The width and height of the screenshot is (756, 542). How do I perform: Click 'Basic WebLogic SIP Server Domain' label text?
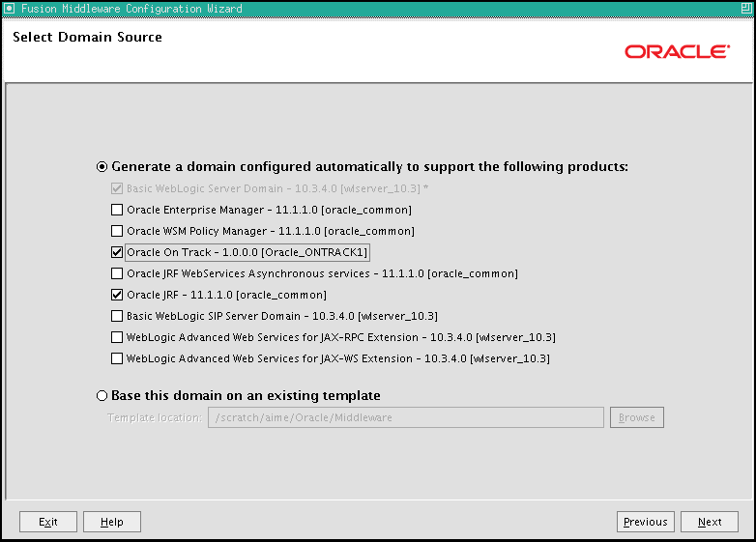click(x=282, y=316)
